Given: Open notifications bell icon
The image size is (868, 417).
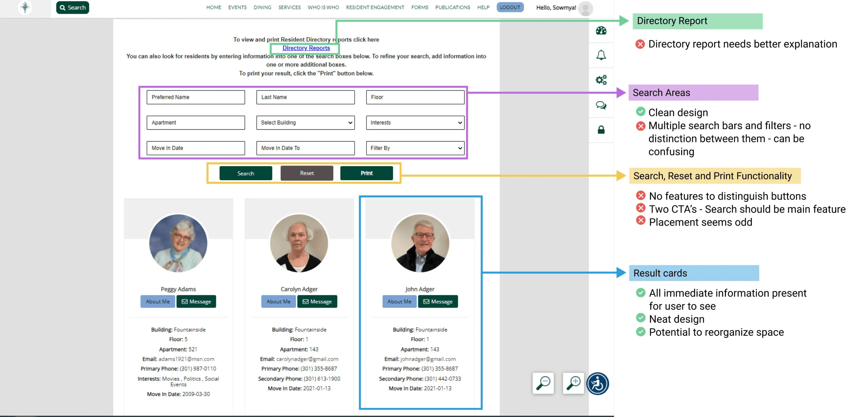Looking at the screenshot, I should click(x=601, y=55).
